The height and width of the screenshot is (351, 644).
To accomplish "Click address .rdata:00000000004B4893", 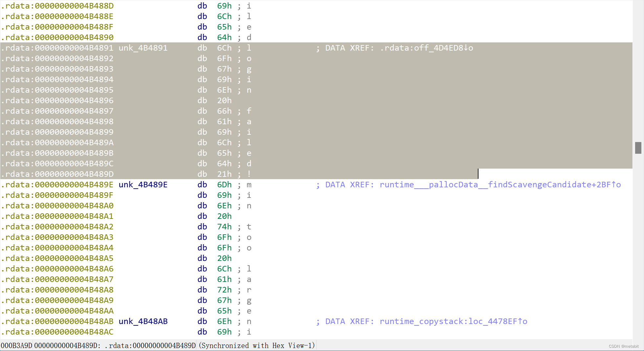I will (x=57, y=69).
